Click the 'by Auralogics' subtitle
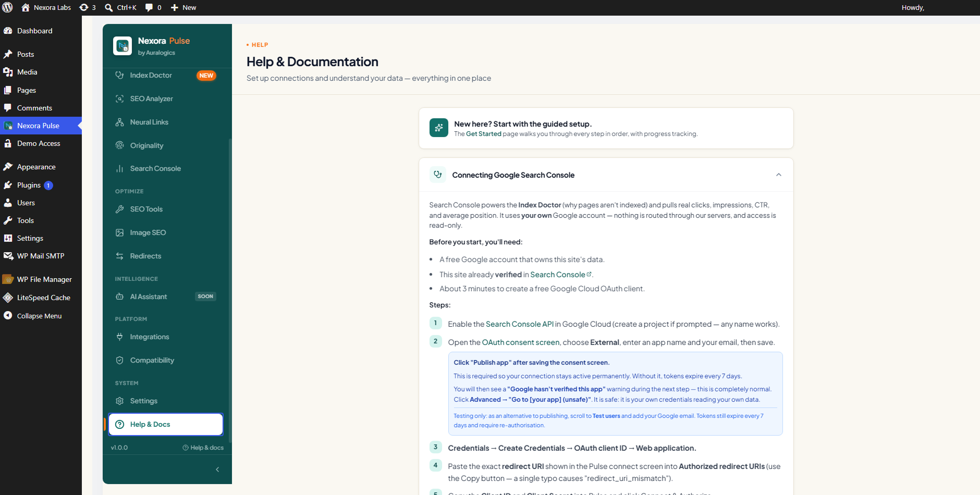The image size is (980, 495). click(x=156, y=53)
